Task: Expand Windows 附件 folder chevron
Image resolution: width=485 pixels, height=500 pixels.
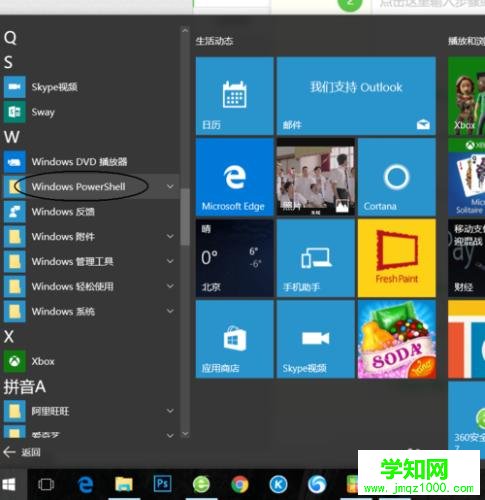Action: 170,236
